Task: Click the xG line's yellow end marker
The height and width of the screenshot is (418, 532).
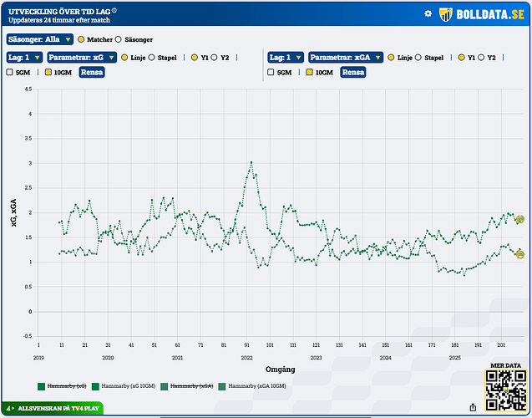Action: pos(519,219)
